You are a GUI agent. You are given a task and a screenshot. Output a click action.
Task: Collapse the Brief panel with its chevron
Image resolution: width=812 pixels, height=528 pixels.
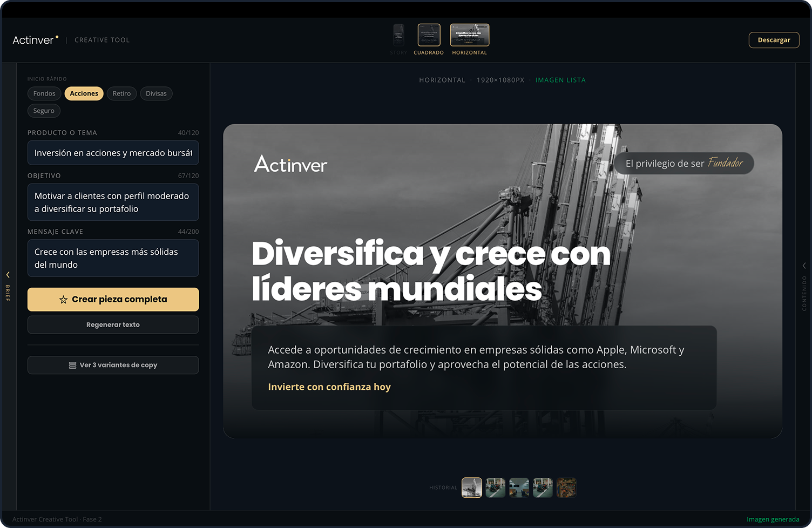[8, 275]
